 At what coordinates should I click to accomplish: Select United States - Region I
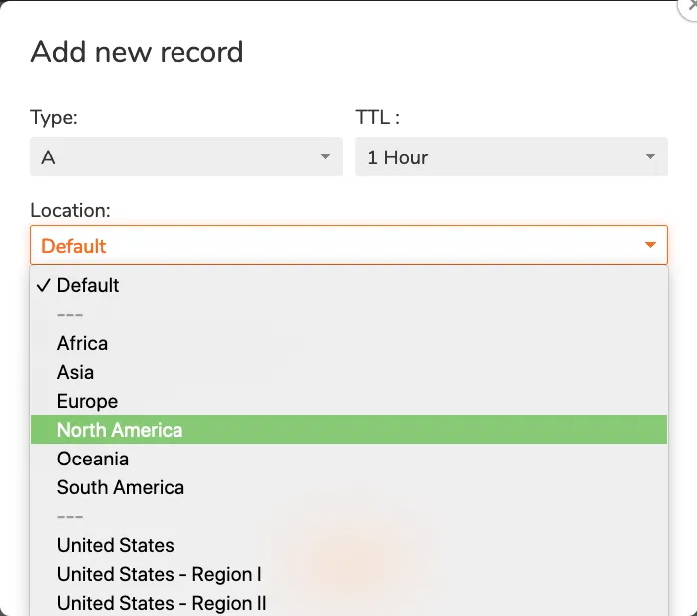pos(159,575)
